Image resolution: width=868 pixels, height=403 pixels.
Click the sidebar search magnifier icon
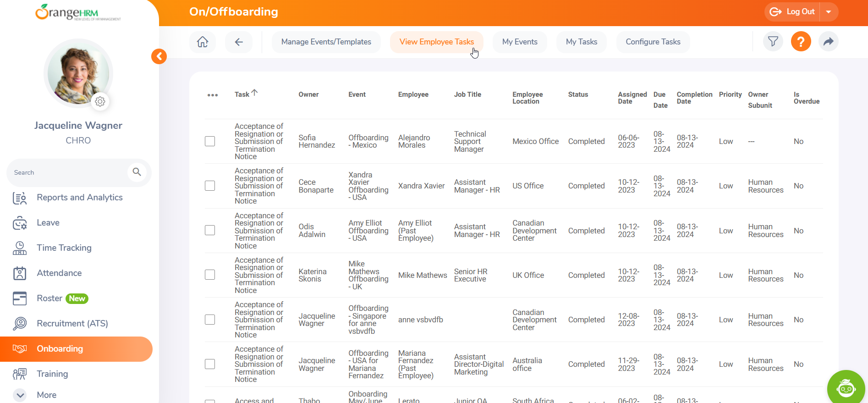tap(137, 172)
